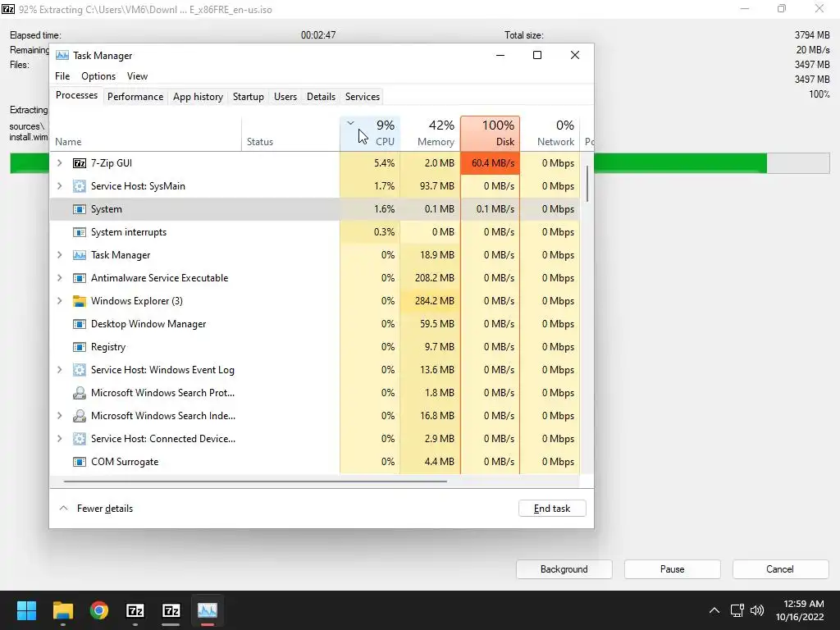Click the Registry process icon

[x=80, y=347]
